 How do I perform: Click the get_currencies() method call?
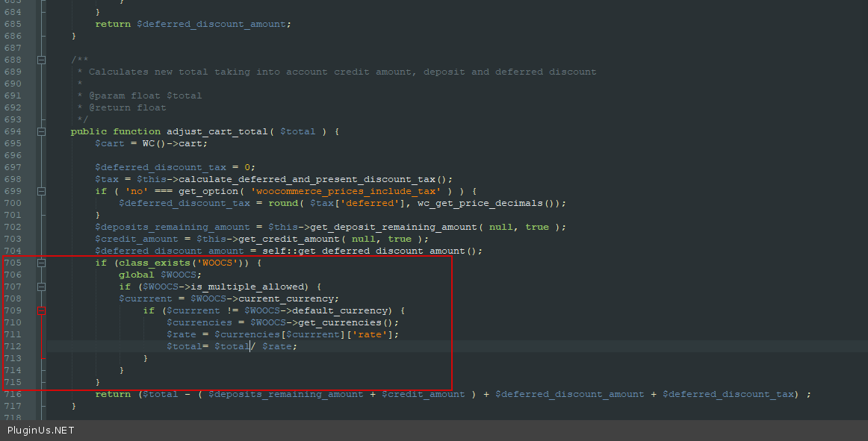[x=348, y=322]
